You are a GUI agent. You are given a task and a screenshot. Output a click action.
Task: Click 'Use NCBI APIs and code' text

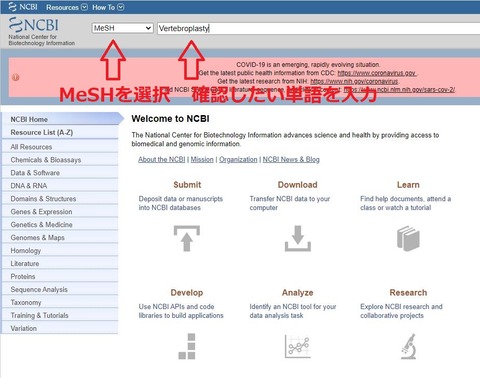(181, 311)
